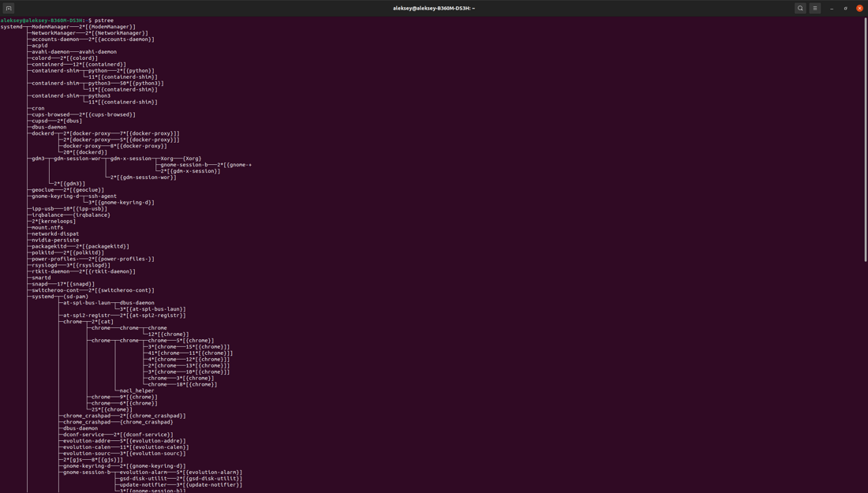
Task: Click the evolution-addre process row
Action: tap(124, 441)
